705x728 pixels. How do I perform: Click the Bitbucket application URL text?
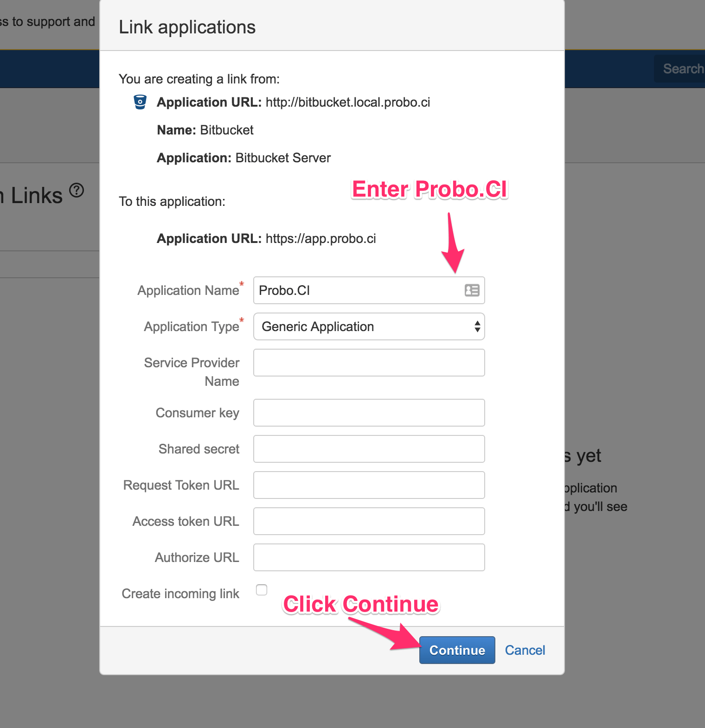[x=348, y=102]
